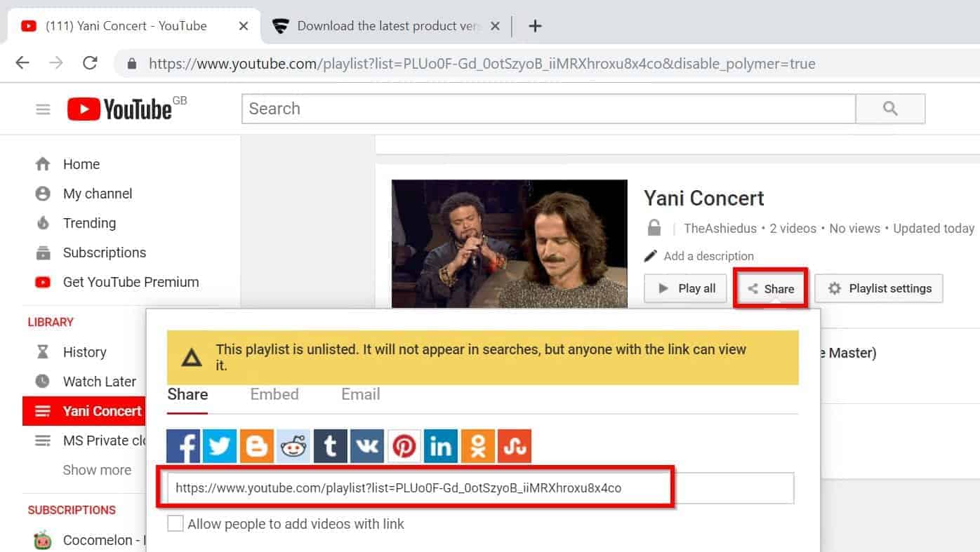Image resolution: width=980 pixels, height=552 pixels.
Task: Click the Play all button
Action: [x=684, y=288]
